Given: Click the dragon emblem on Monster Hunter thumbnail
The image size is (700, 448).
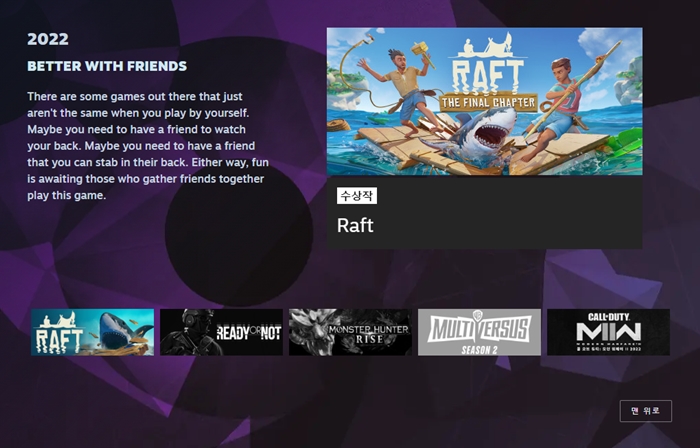Looking at the screenshot, I should click(x=308, y=330).
